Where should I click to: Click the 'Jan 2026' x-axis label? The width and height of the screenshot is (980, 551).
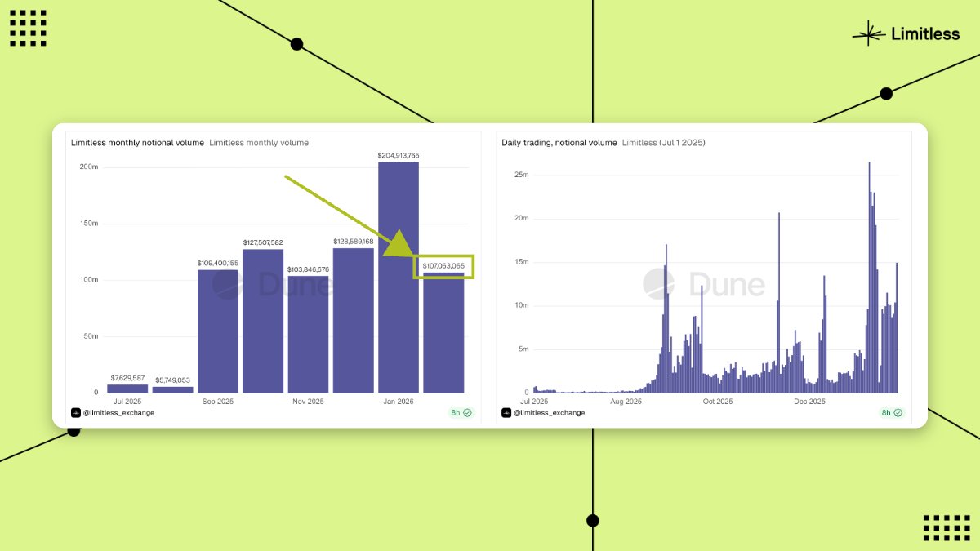(x=399, y=402)
